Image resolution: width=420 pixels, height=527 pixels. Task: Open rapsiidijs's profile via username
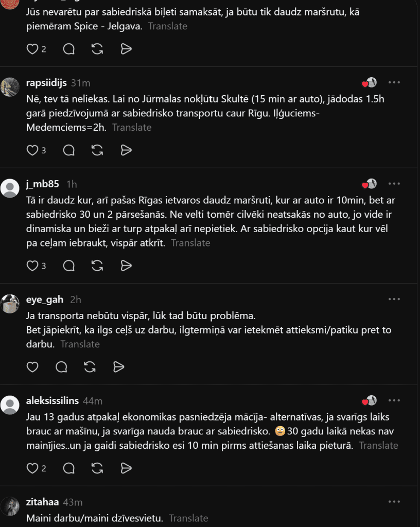46,83
